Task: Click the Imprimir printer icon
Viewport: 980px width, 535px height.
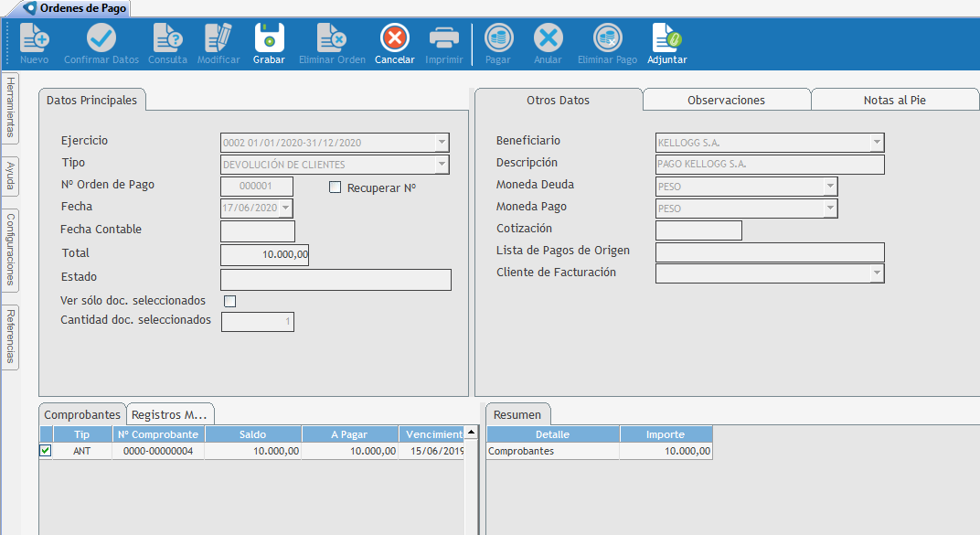Action: 444,38
